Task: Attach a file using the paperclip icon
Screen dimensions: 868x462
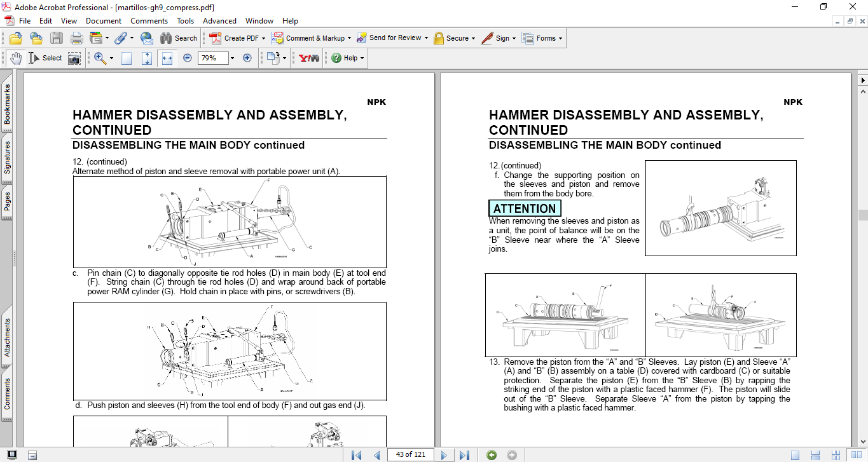Action: (121, 37)
